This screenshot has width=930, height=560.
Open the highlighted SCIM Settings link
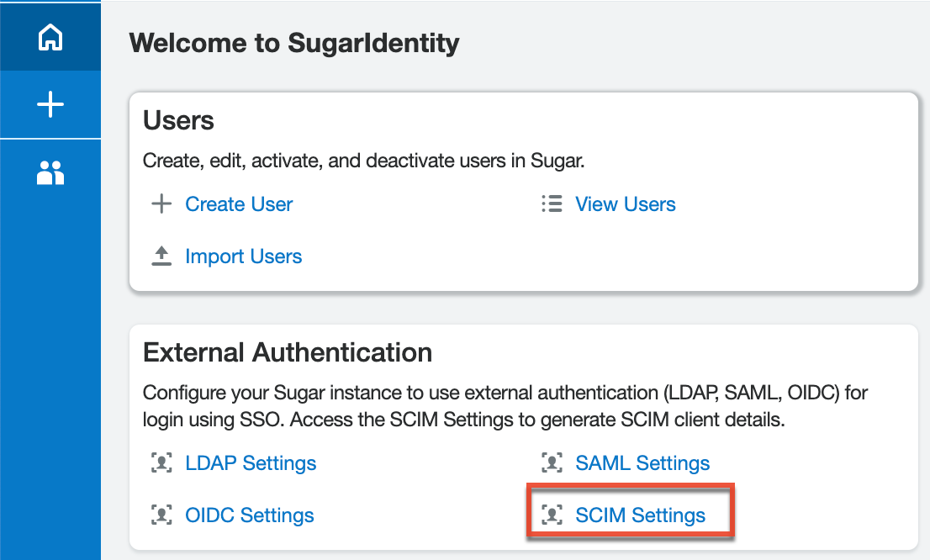tap(639, 515)
